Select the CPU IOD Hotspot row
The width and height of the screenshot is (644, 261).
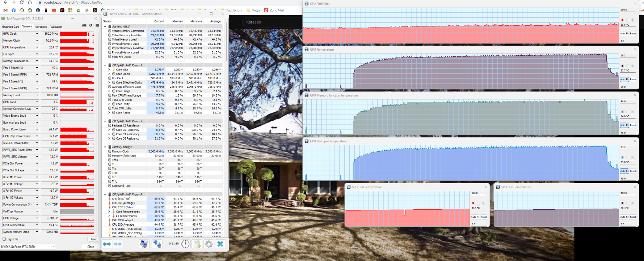[163, 220]
